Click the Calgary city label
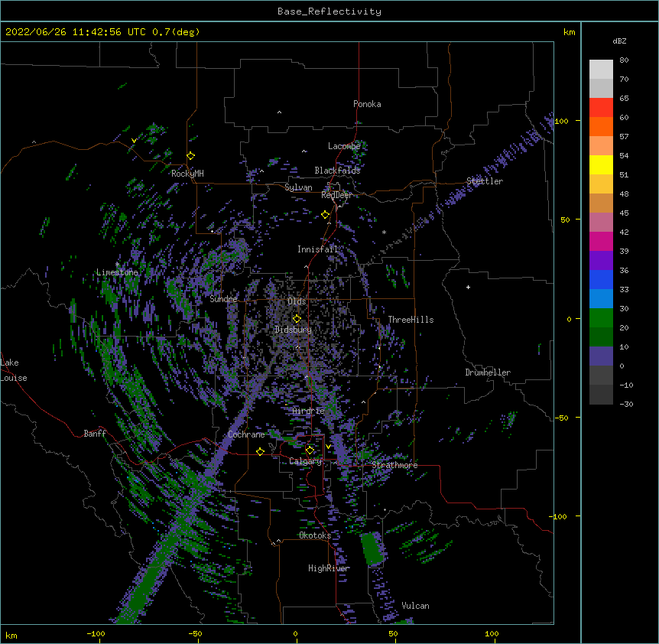 point(306,461)
